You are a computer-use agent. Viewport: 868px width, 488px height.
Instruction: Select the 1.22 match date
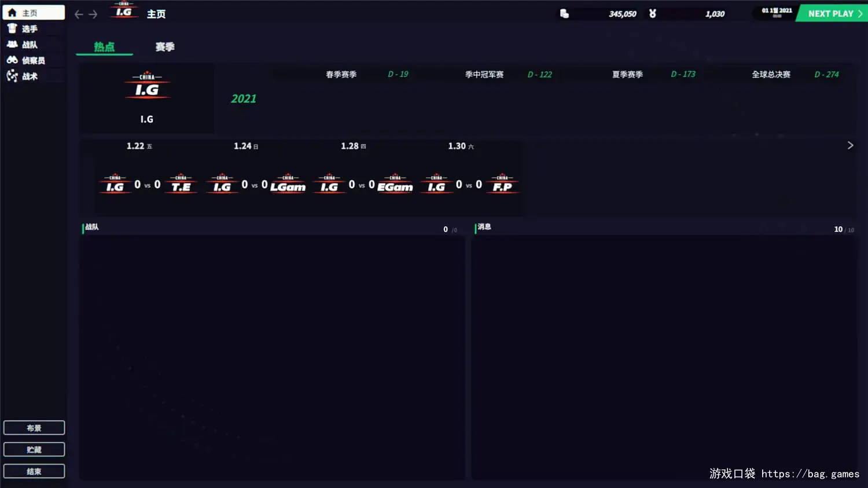[x=139, y=146]
